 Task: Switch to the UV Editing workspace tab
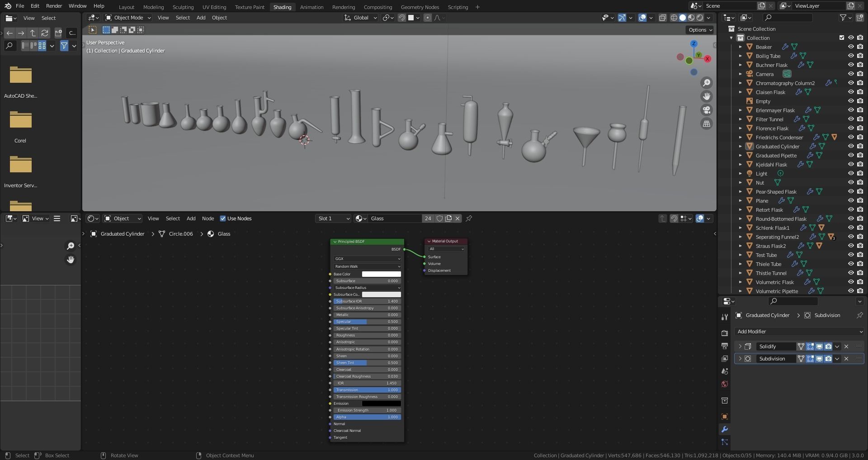click(214, 7)
